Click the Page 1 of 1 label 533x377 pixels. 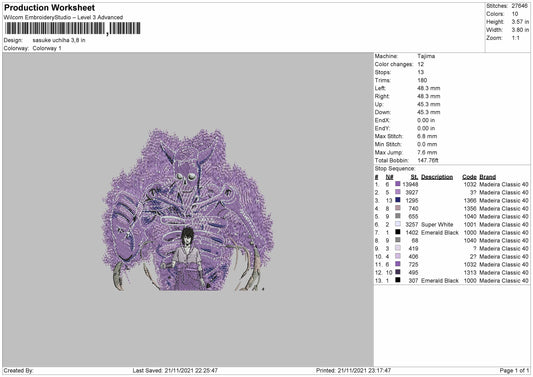pos(514,370)
